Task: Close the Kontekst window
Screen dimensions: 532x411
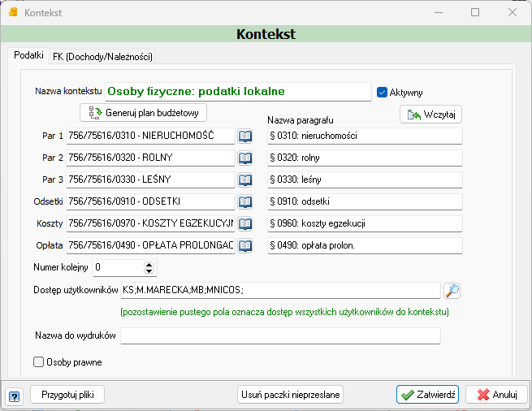Action: pyautogui.click(x=513, y=12)
